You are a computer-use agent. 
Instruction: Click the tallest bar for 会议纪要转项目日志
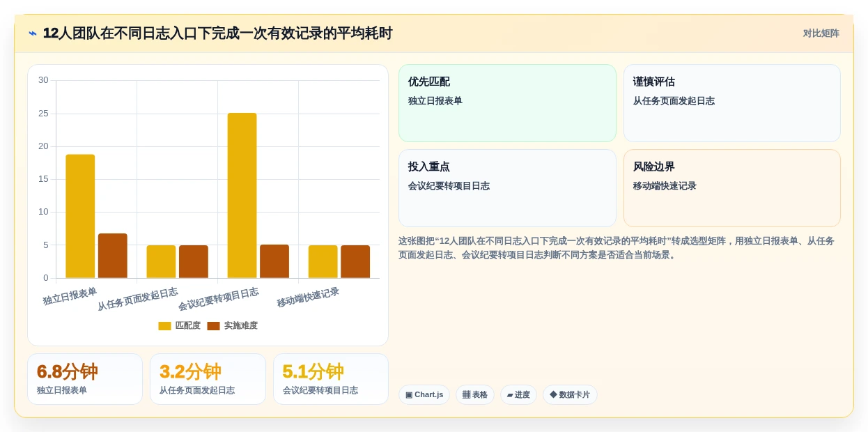(x=242, y=196)
